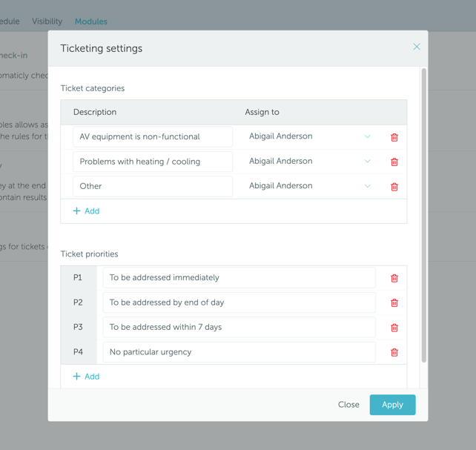
Task: Delete the AV equipment ticket category
Action: coord(394,137)
